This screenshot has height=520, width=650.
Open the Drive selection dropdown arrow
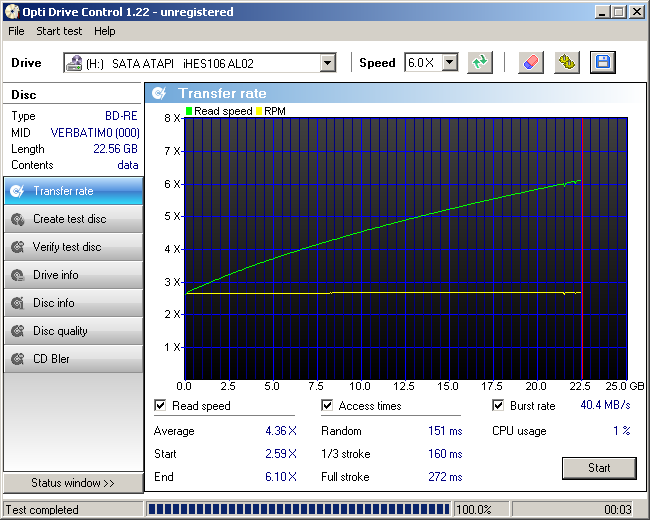coord(327,63)
